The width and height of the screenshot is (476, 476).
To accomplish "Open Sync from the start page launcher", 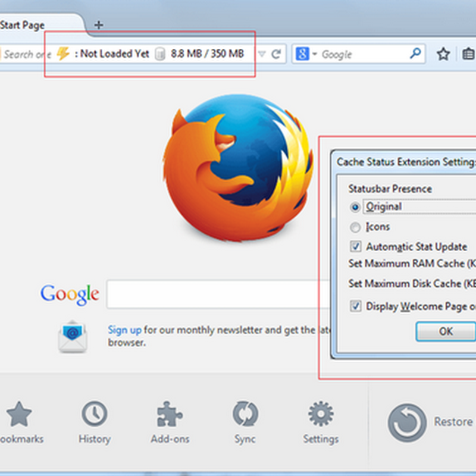I will (245, 423).
